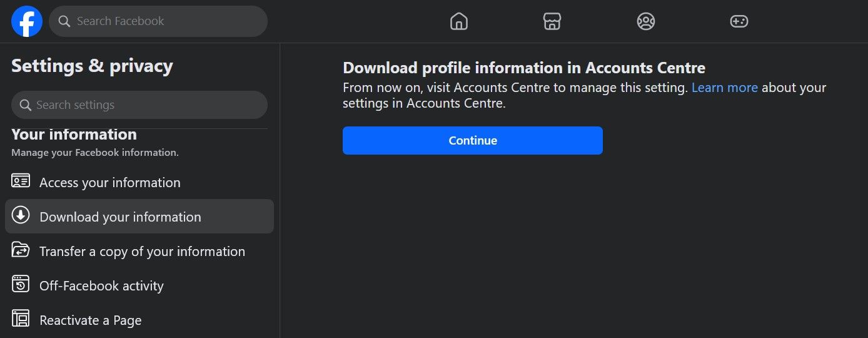Open Transfer a copy of your information

[x=142, y=252]
